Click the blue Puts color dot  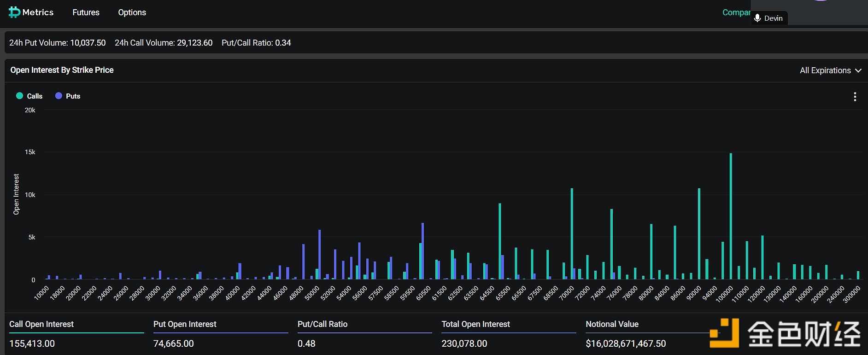(59, 96)
